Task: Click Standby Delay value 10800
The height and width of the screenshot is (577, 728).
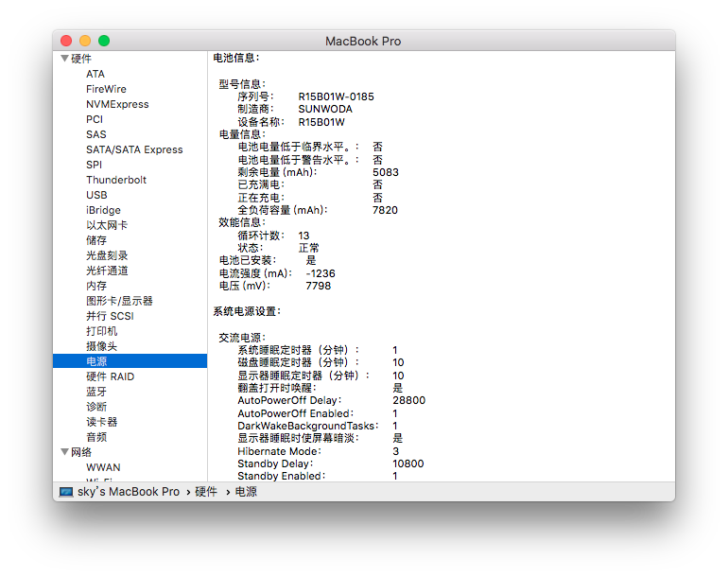Action: (x=408, y=463)
